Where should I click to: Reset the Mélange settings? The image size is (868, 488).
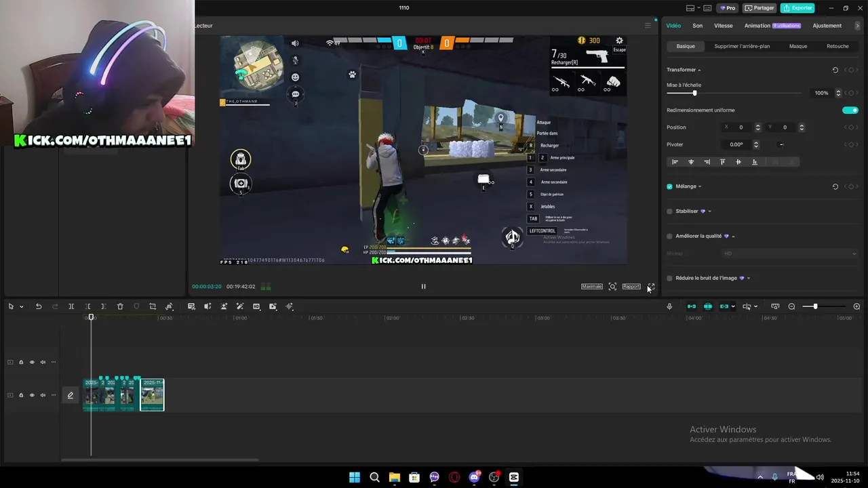pos(835,186)
